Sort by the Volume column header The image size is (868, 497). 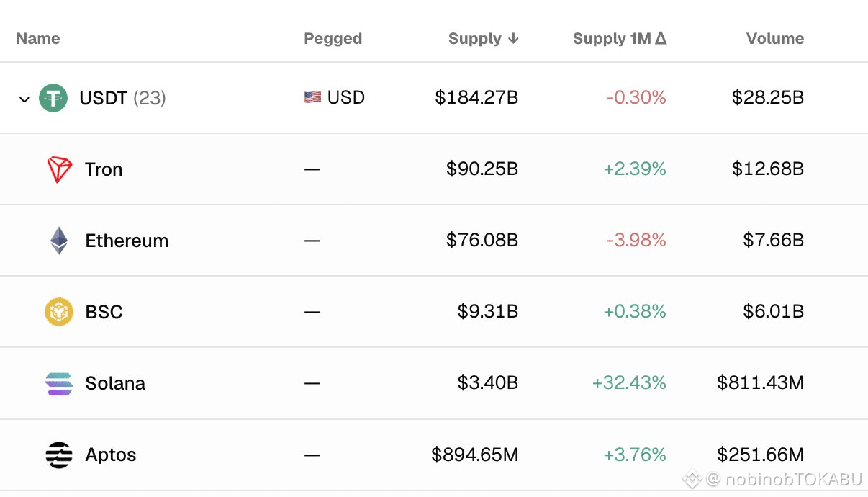pyautogui.click(x=775, y=39)
